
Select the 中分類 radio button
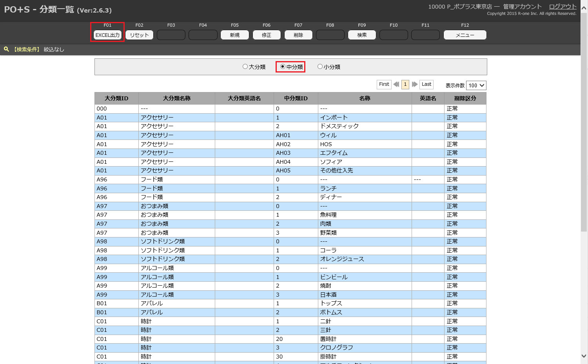point(283,67)
